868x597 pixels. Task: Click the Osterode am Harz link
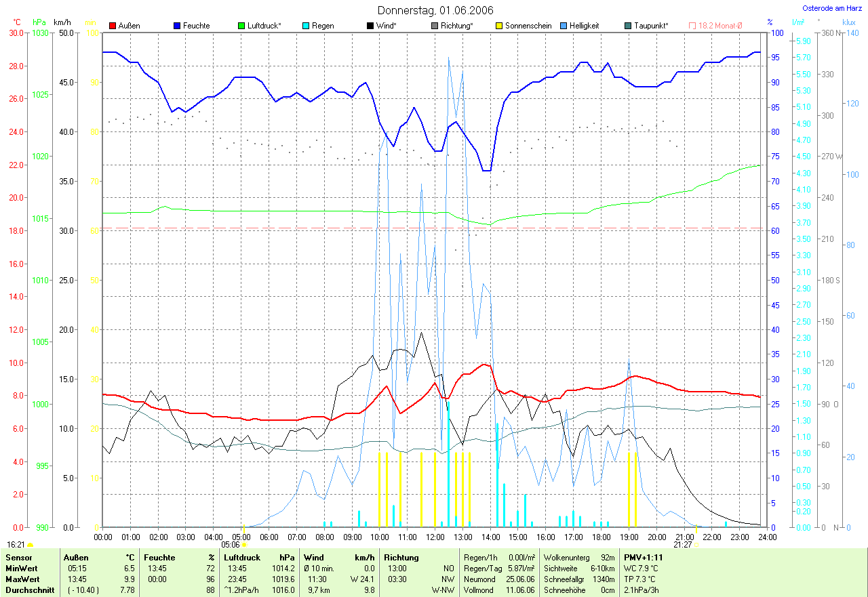(832, 9)
